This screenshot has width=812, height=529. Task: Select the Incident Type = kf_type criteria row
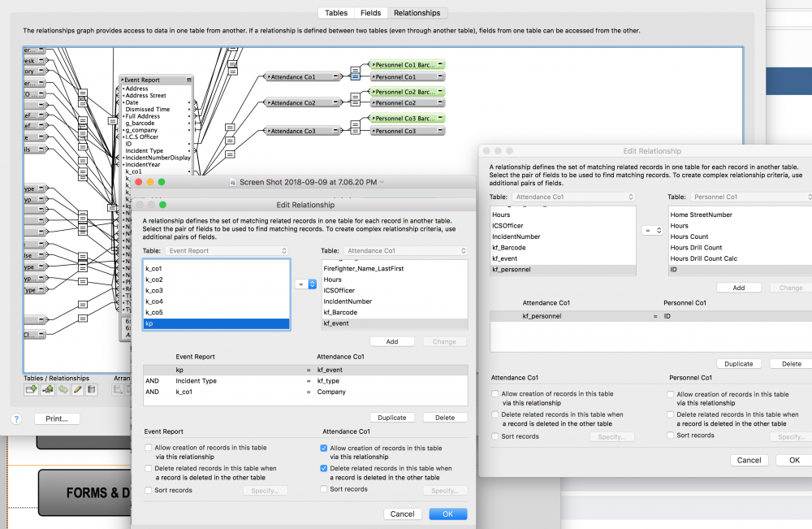(x=305, y=381)
